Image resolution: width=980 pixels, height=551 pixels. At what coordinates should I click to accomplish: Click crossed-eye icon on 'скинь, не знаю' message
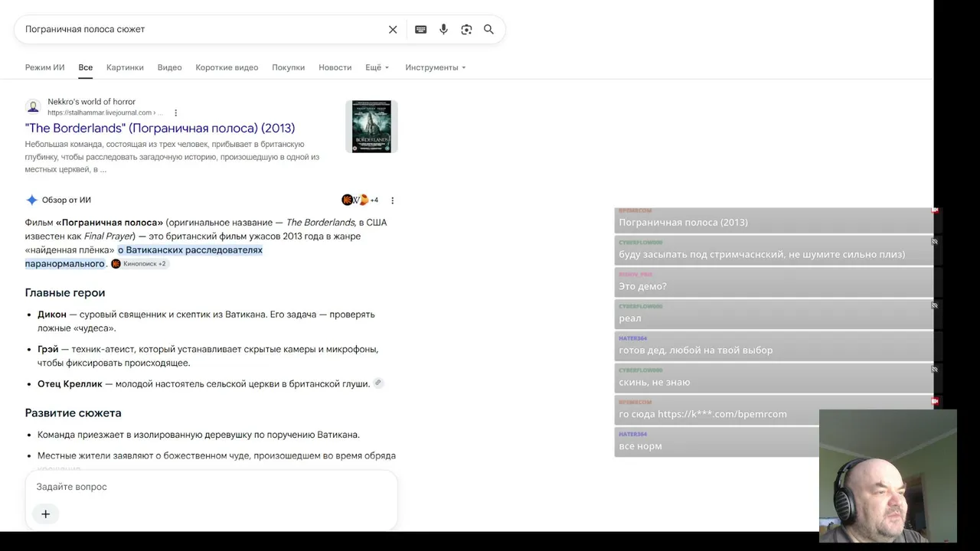pyautogui.click(x=935, y=370)
